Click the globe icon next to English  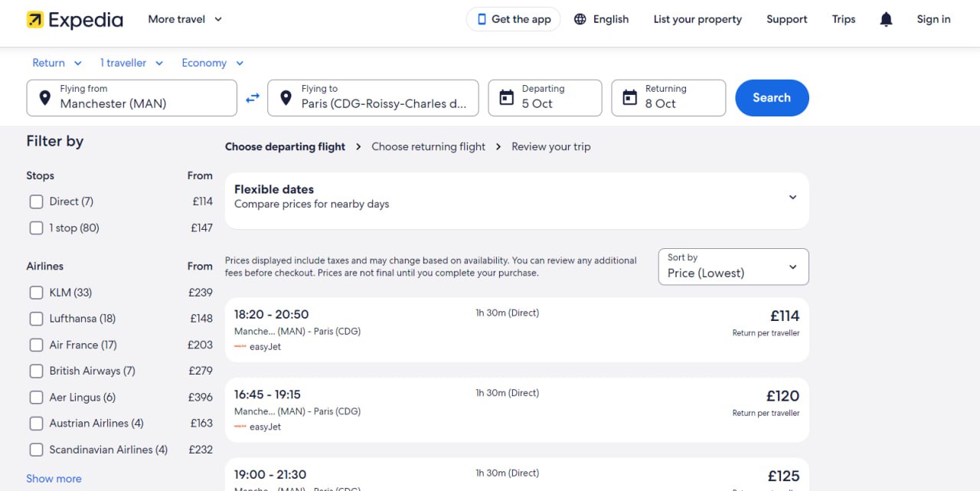click(580, 19)
